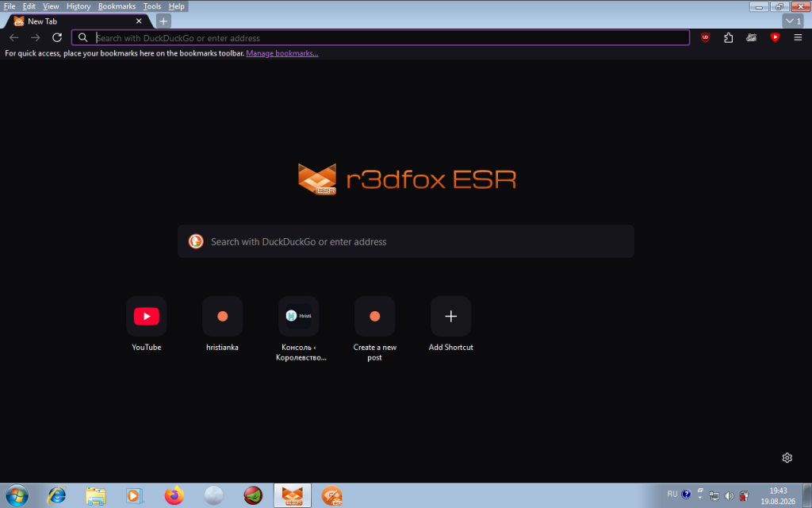Click the orange private browsing r3dfox taskbar icon
812x508 pixels.
(x=331, y=495)
